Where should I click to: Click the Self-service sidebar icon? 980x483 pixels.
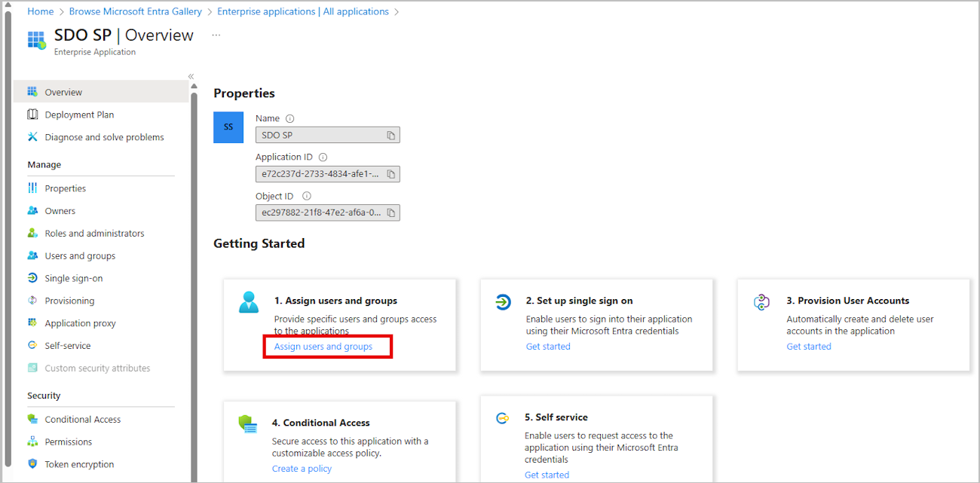[x=32, y=346]
